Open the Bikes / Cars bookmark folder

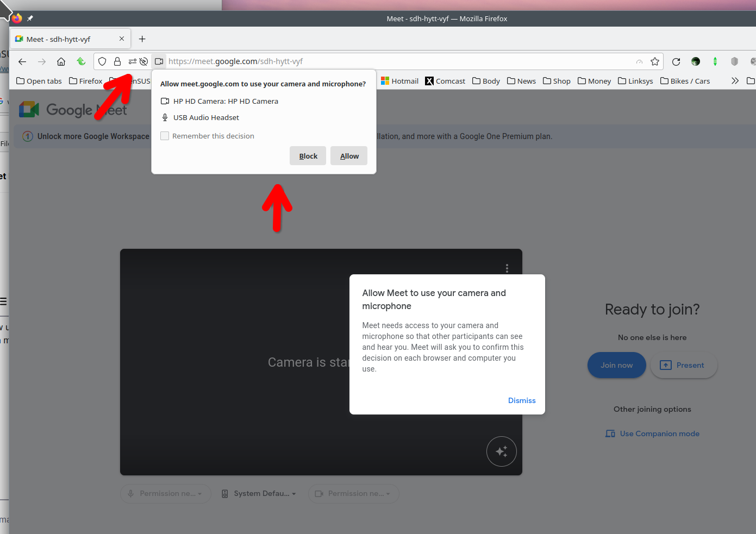685,81
